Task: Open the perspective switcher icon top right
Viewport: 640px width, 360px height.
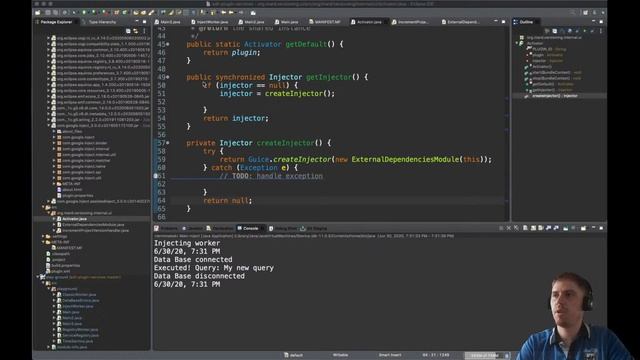Action: 585,13
